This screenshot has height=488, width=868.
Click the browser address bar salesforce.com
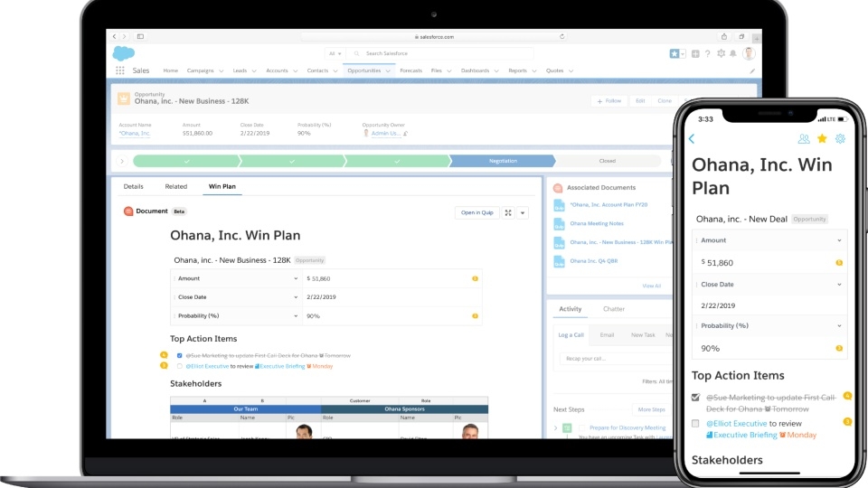tap(434, 36)
